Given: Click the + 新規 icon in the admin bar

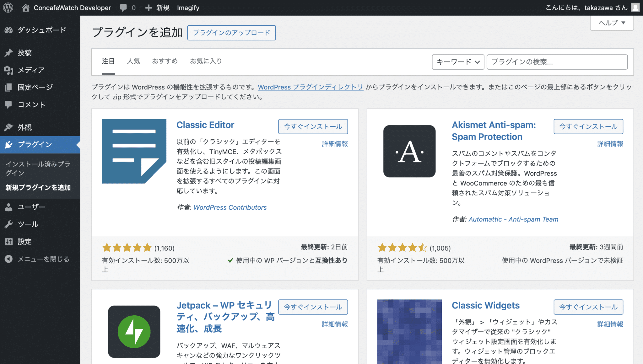Looking at the screenshot, I should pos(149,8).
